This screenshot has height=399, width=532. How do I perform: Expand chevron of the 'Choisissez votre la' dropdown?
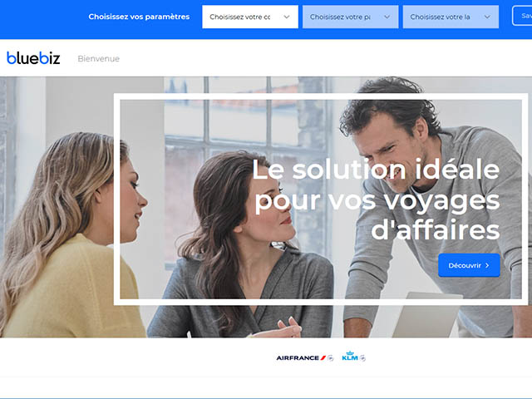[487, 17]
